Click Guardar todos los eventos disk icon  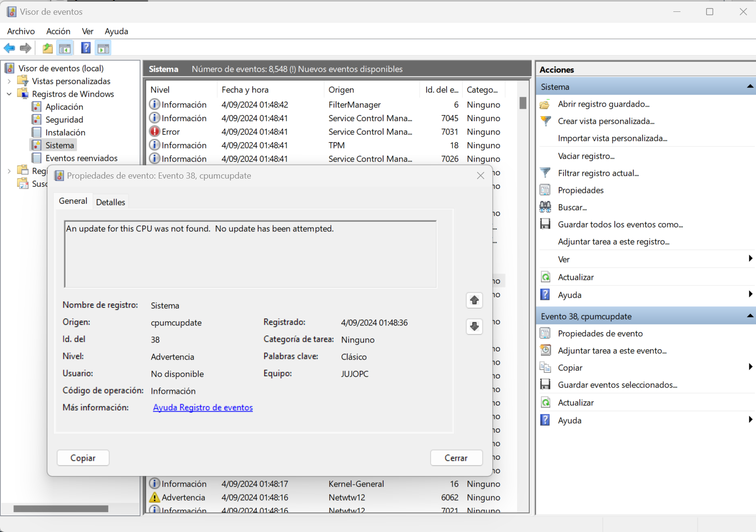[545, 224]
